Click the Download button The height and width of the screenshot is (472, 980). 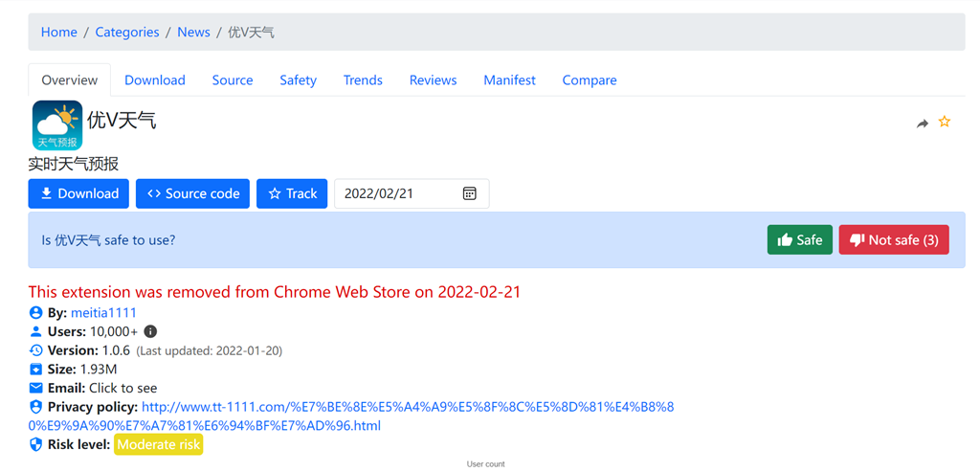(78, 193)
